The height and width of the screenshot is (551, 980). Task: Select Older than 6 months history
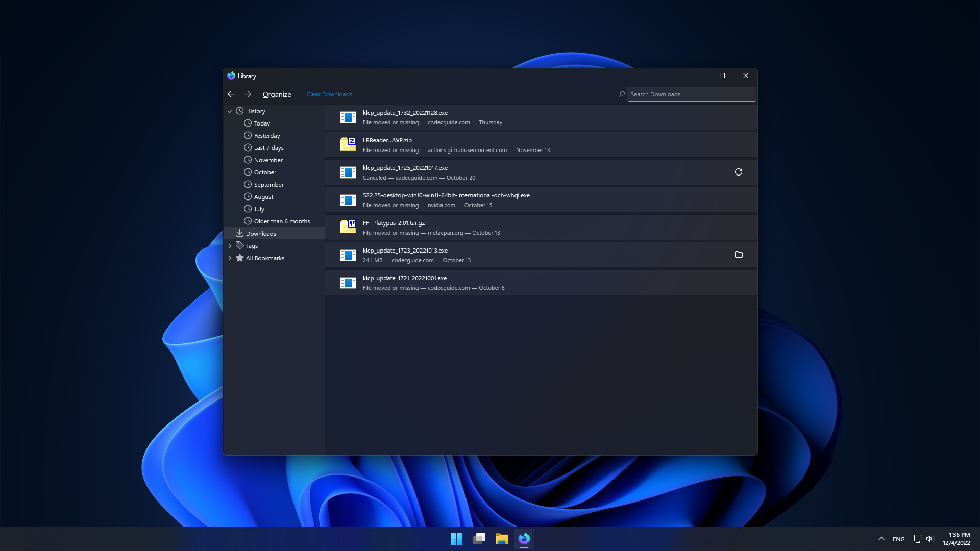tap(274, 221)
